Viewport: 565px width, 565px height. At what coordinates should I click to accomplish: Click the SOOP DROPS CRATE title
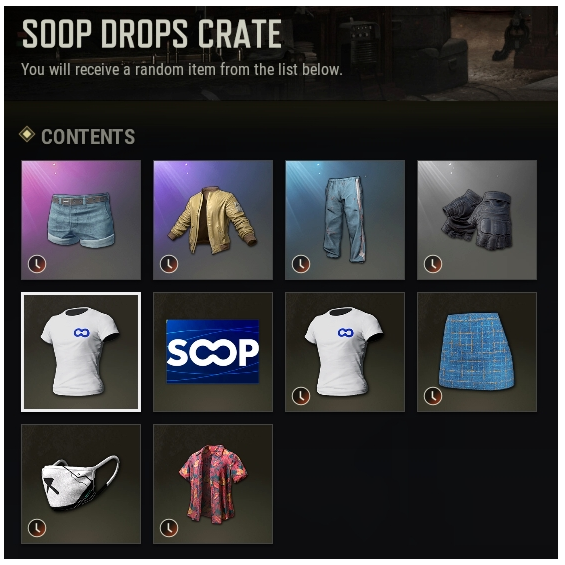pos(152,34)
